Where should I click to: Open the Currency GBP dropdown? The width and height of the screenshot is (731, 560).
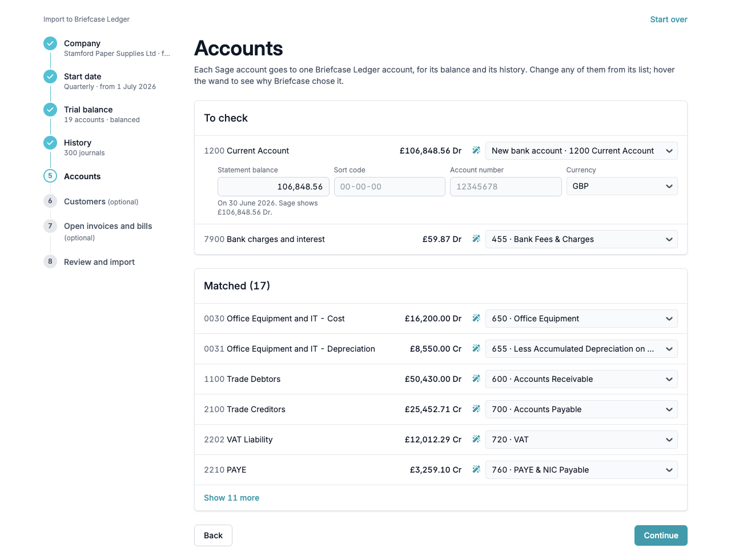pos(622,186)
